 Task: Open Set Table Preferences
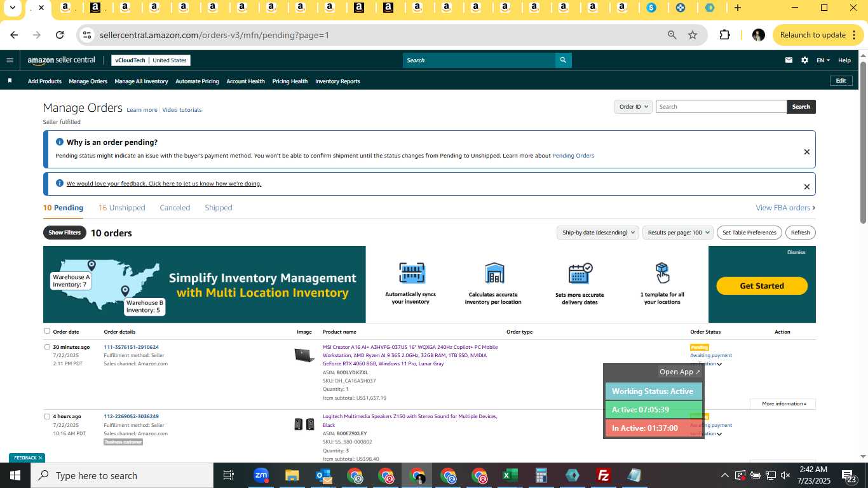(x=749, y=233)
